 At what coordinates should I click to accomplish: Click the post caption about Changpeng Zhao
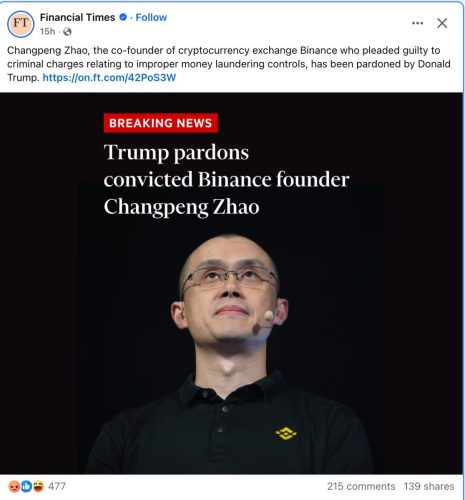click(229, 64)
